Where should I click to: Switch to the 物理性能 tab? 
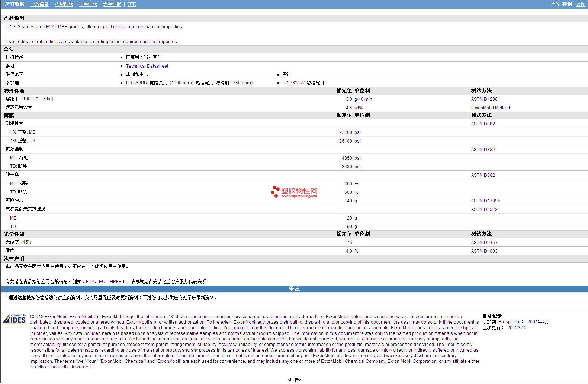click(64, 4)
